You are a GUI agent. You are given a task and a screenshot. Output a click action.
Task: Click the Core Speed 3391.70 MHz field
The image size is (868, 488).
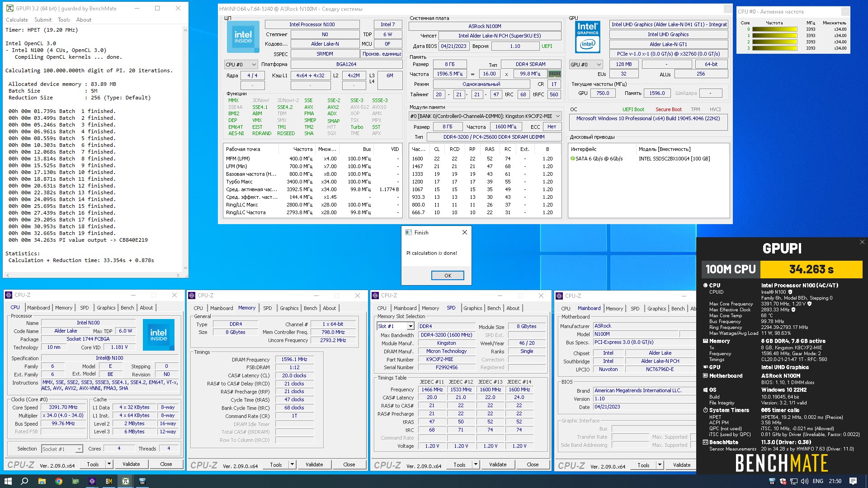(x=63, y=408)
